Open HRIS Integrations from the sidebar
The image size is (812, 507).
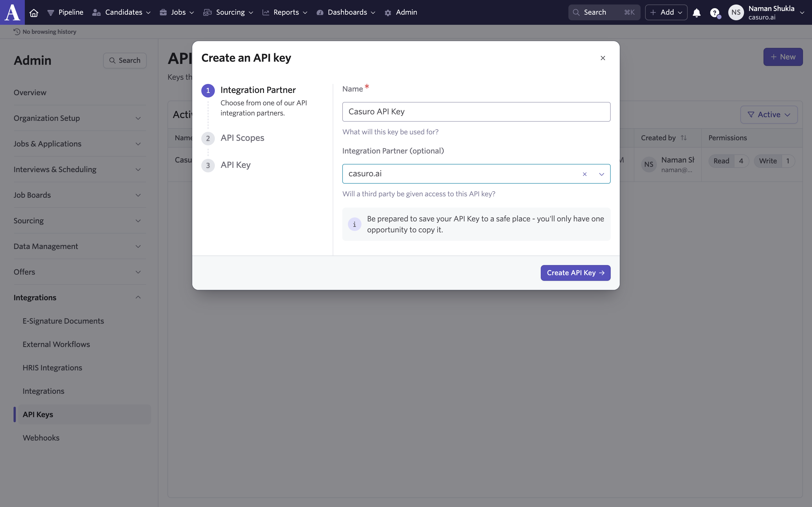(x=52, y=368)
